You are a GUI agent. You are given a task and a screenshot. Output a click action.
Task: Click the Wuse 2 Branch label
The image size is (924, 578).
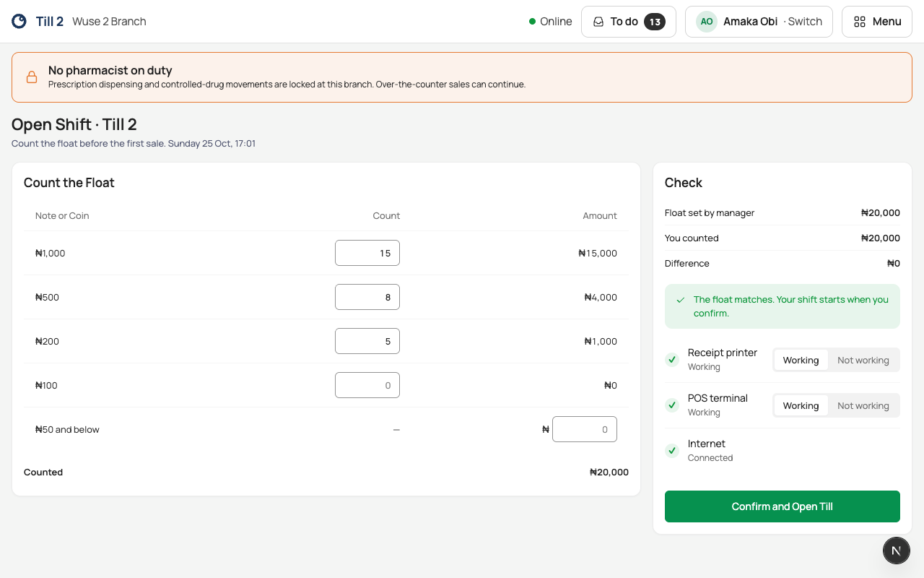pos(109,22)
